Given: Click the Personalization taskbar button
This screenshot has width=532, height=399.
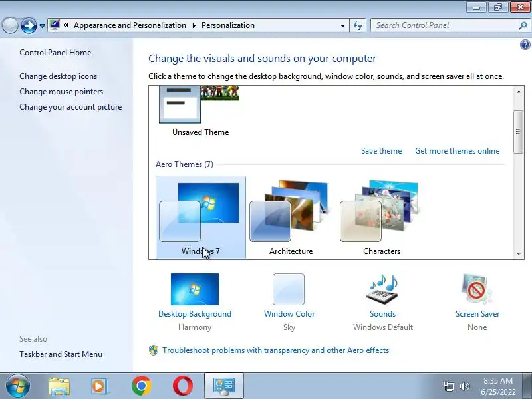Looking at the screenshot, I should (x=224, y=386).
